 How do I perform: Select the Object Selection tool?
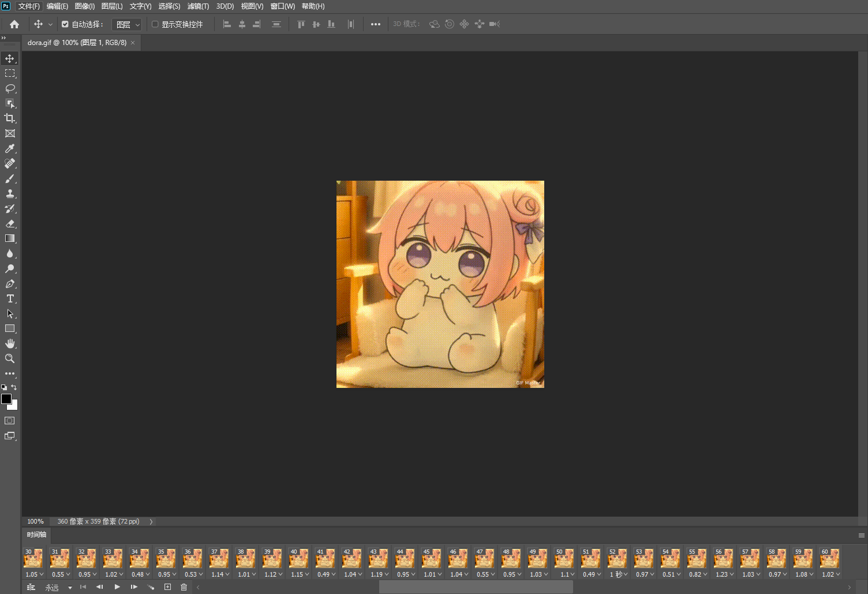[10, 103]
